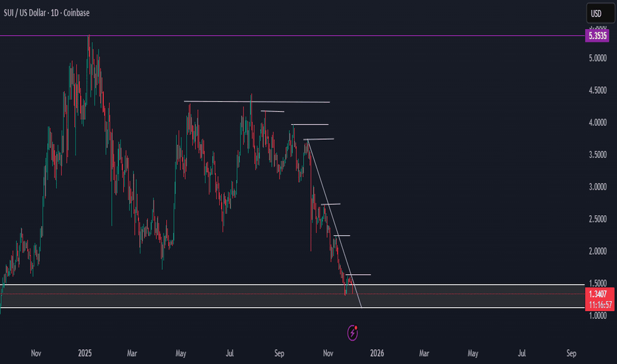Select the short white line near 1.6
617x364 pixels.
(x=358, y=274)
